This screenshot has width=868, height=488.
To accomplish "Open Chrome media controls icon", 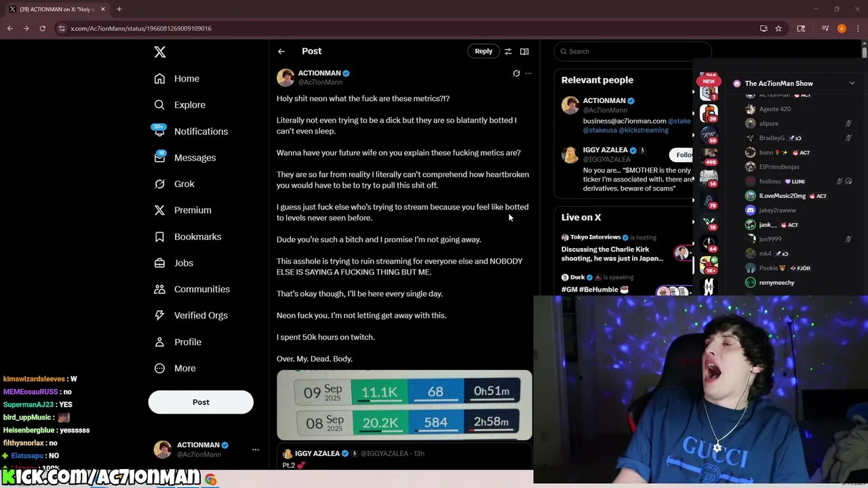I will (825, 28).
